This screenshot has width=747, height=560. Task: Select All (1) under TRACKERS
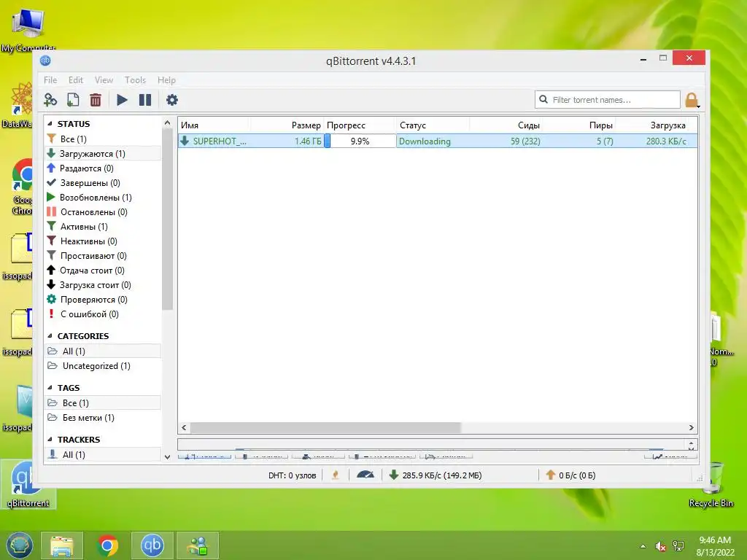click(102, 455)
